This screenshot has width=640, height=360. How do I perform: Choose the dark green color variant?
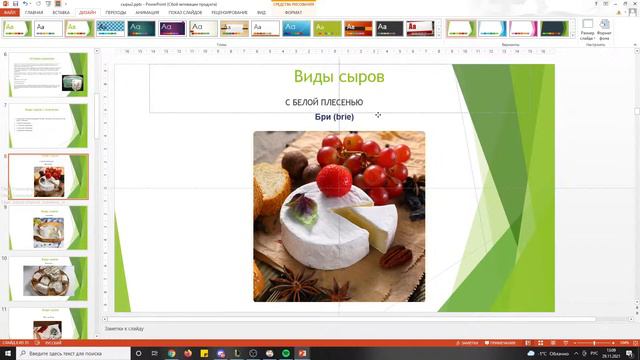coord(554,29)
